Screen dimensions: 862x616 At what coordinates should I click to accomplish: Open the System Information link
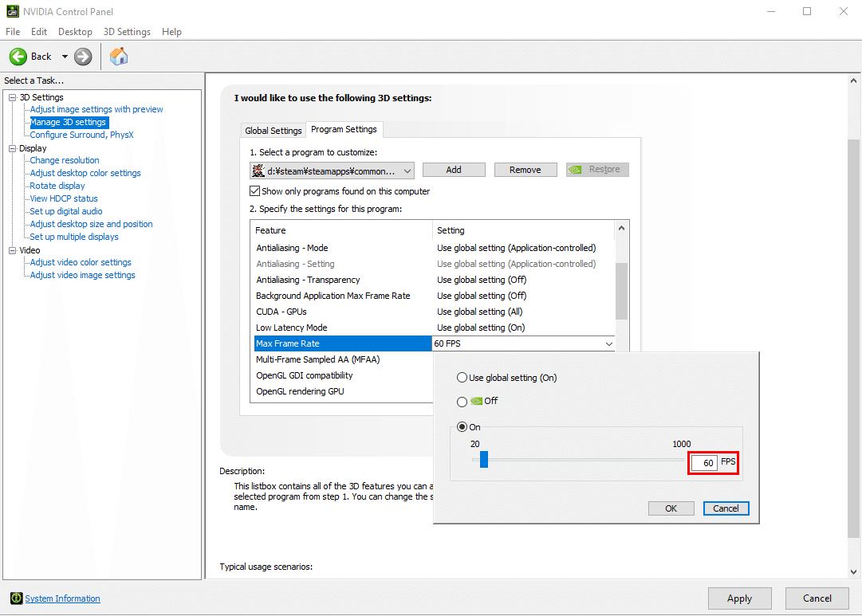coord(63,598)
